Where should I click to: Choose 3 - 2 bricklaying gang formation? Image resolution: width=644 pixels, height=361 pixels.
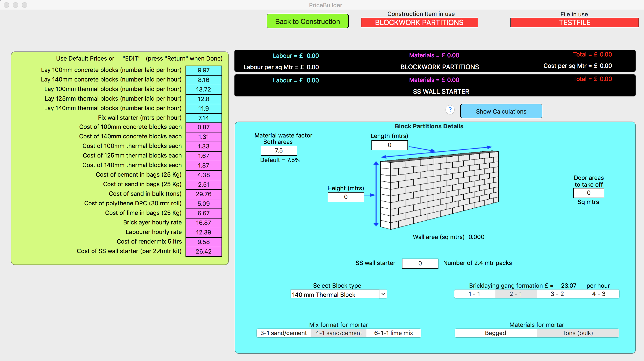[557, 294]
